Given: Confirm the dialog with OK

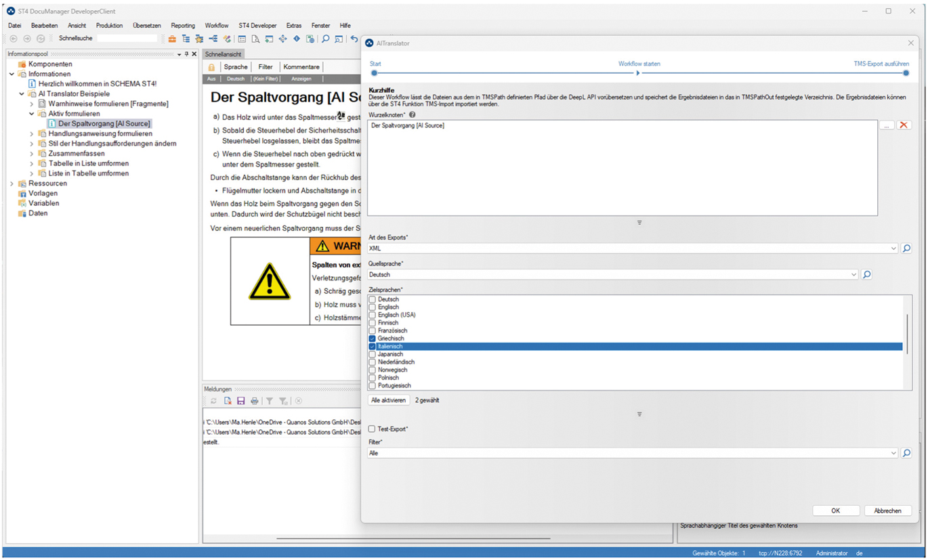Looking at the screenshot, I should (835, 511).
